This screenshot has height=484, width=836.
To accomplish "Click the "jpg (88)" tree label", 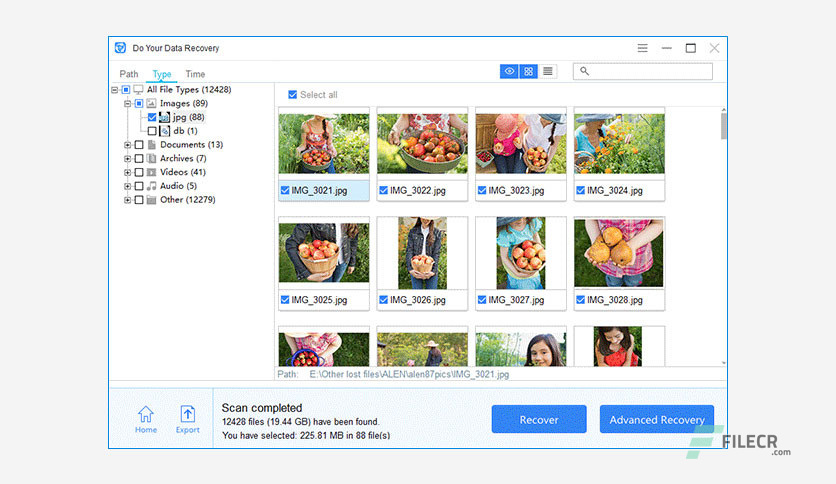I will click(188, 117).
